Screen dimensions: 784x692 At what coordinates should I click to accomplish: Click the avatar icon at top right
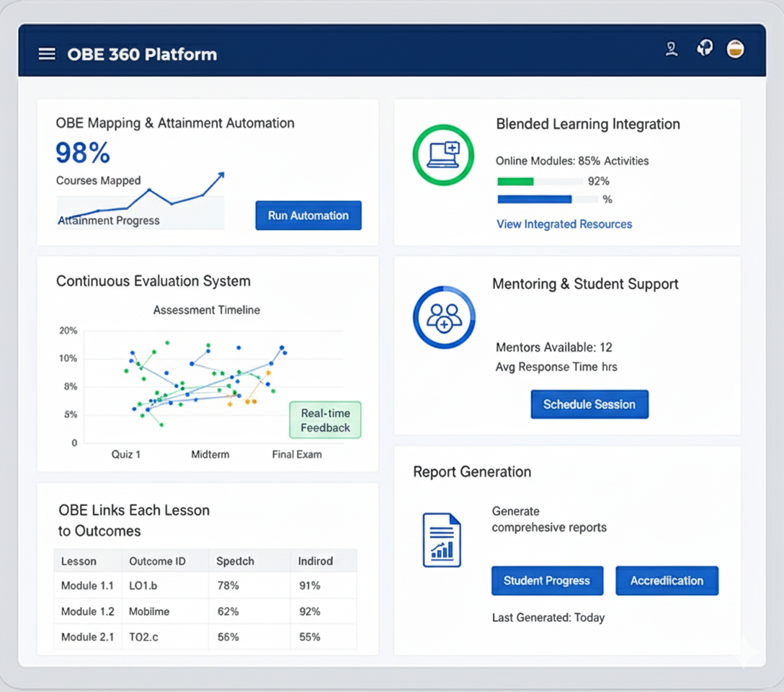point(734,50)
